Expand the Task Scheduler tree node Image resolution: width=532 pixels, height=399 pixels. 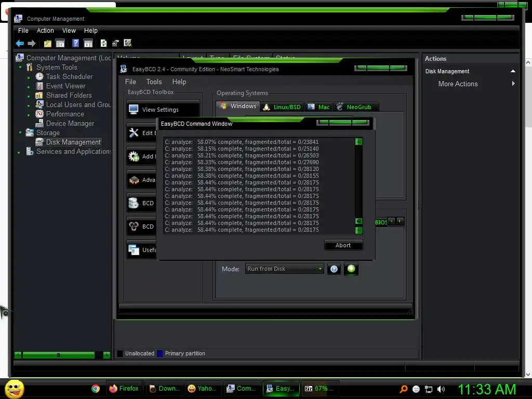[x=29, y=77]
